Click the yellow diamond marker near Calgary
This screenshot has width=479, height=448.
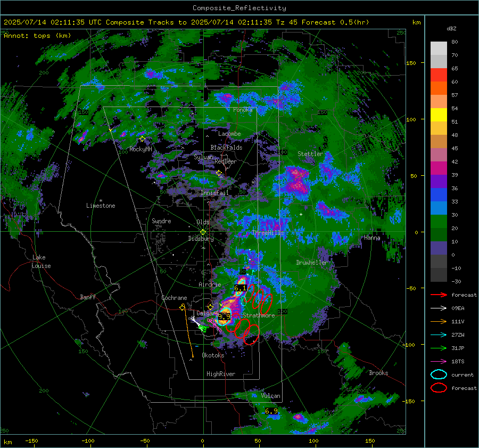[x=210, y=307]
